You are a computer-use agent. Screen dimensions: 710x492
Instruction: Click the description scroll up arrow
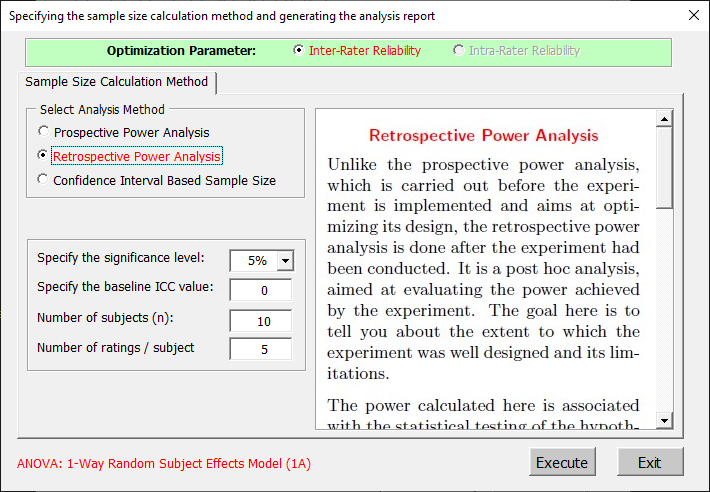[x=664, y=119]
